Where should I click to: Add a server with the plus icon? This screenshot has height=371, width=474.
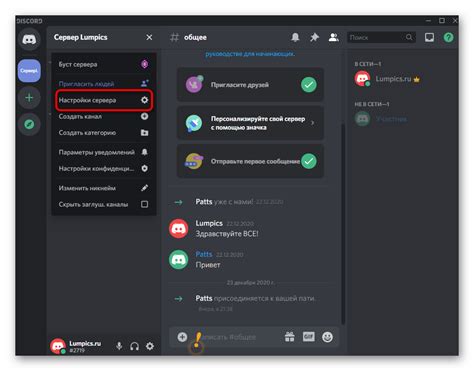29,98
